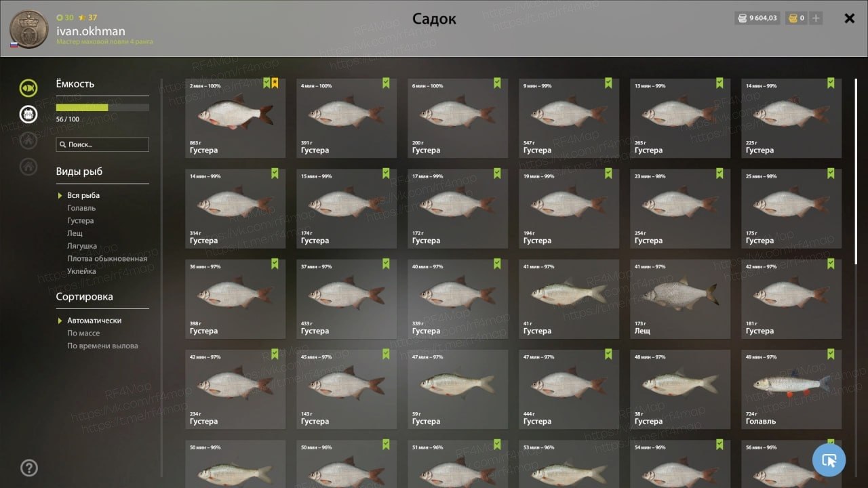Click the capacity bar showing 56 / 100

102,107
